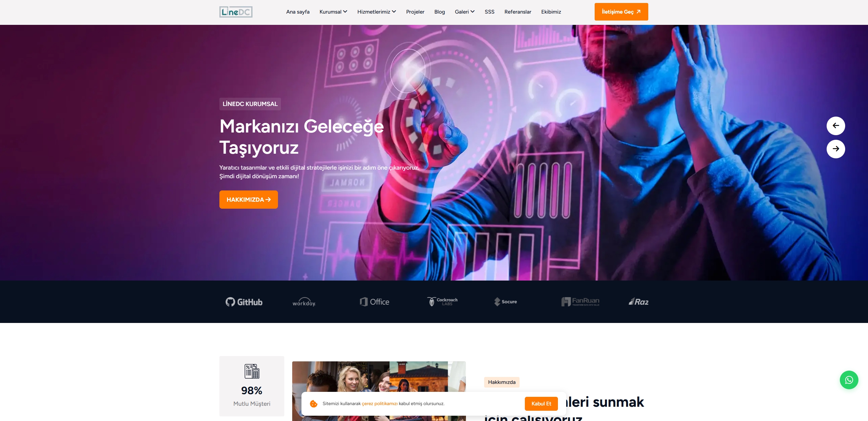The width and height of the screenshot is (868, 421).
Task: Click the Socure partner logo
Action: pos(505,301)
